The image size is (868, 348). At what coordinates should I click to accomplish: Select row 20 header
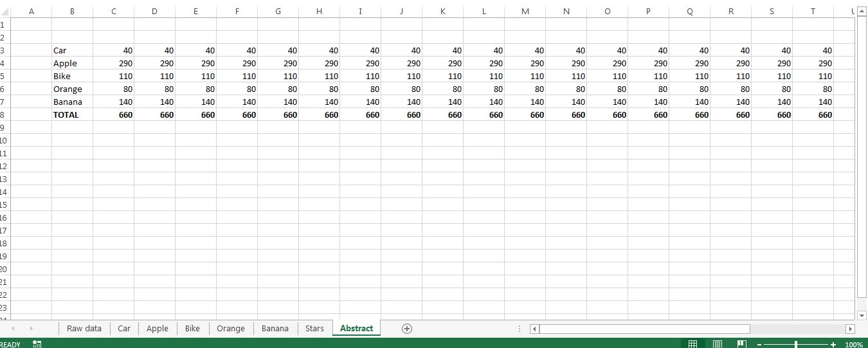click(x=5, y=269)
